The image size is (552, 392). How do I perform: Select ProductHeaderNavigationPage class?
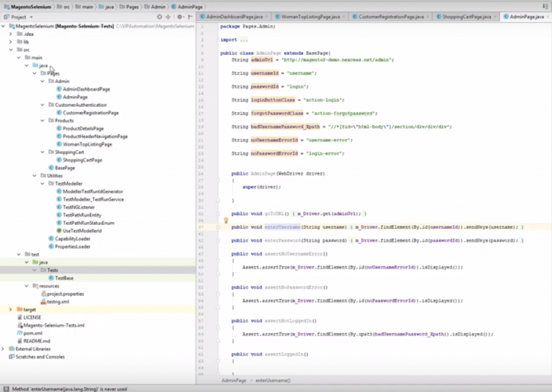(92, 136)
